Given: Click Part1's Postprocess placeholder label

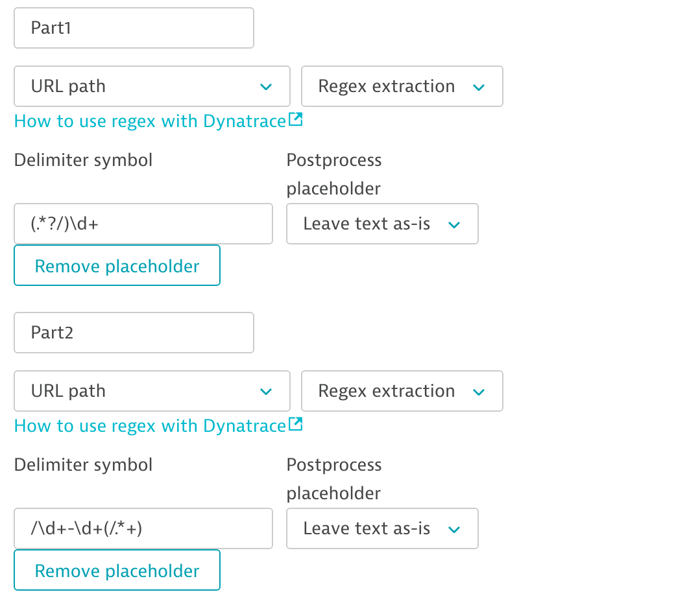Looking at the screenshot, I should point(334,174).
